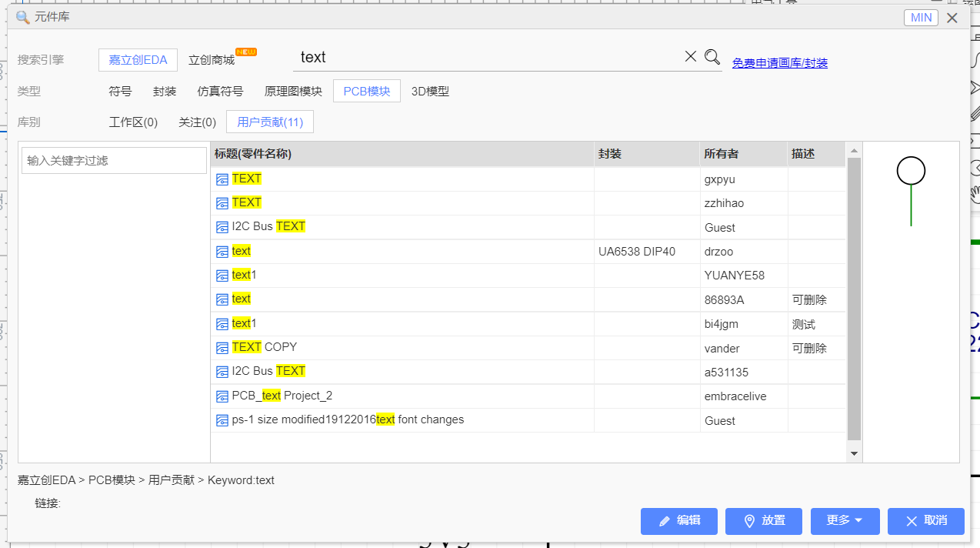The height and width of the screenshot is (548, 980).
Task: Click the 输入关键字过滤 filter input field
Action: [x=114, y=161]
